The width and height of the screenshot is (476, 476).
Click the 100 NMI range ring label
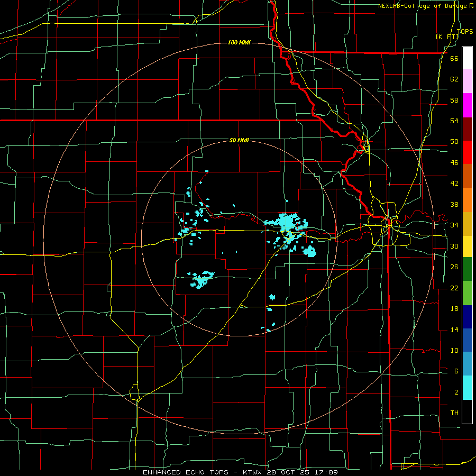239,42
